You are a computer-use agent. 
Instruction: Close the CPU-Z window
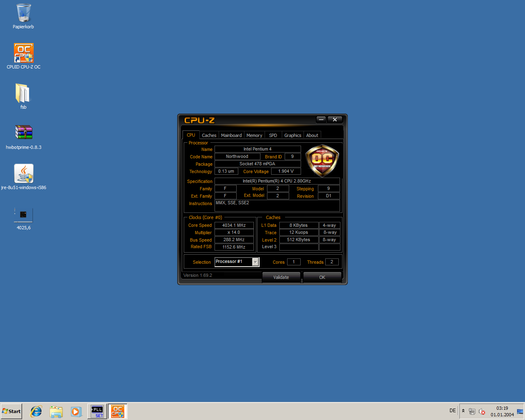pos(335,119)
